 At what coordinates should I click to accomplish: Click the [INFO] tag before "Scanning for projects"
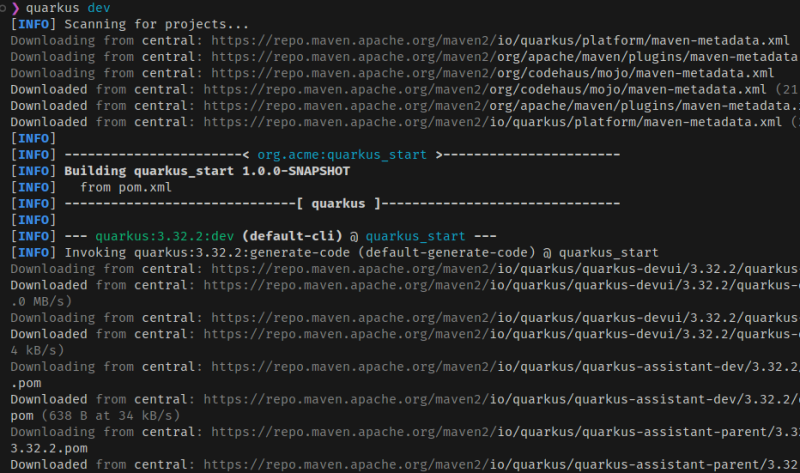[x=34, y=24]
